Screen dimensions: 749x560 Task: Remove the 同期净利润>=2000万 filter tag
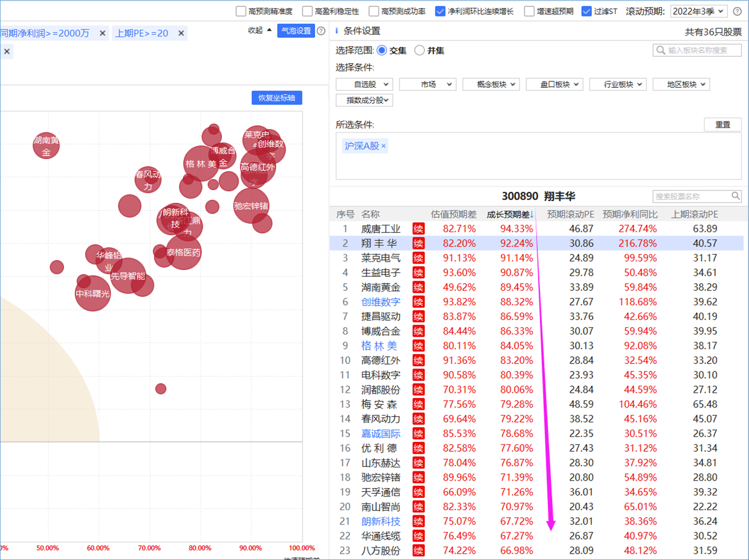coord(102,33)
